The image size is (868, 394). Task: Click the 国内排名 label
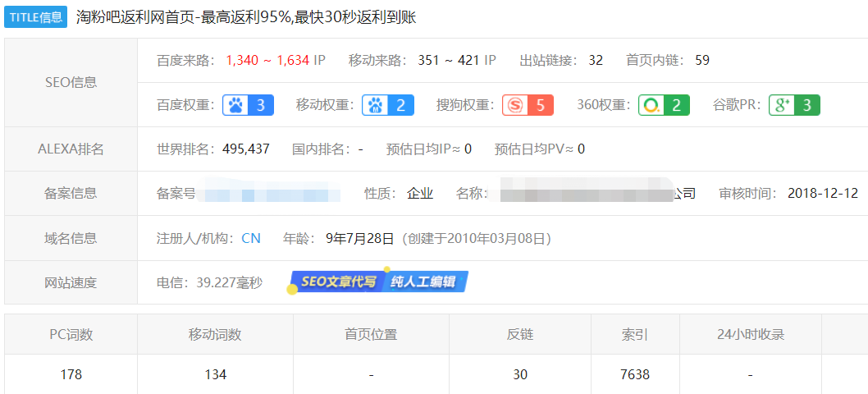point(321,149)
